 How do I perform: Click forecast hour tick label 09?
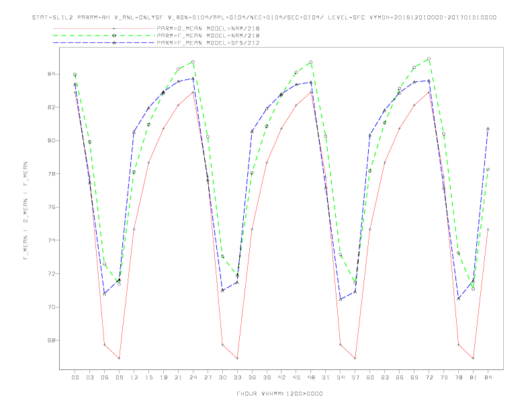click(119, 377)
